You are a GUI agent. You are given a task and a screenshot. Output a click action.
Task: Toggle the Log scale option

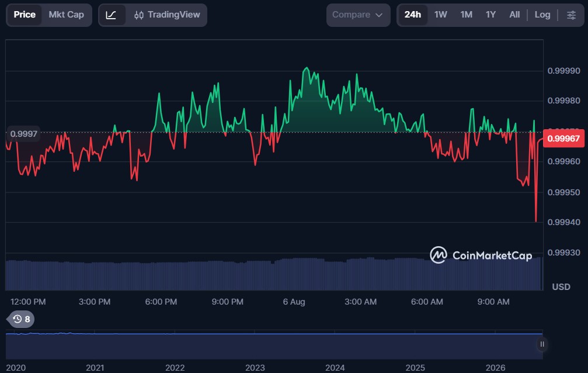pos(542,15)
